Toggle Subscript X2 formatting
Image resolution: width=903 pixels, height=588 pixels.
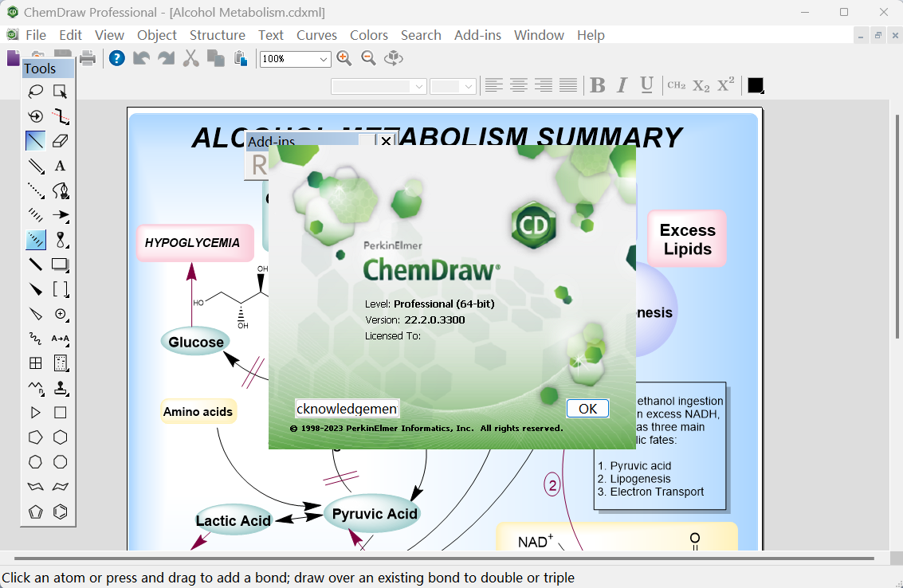[701, 86]
